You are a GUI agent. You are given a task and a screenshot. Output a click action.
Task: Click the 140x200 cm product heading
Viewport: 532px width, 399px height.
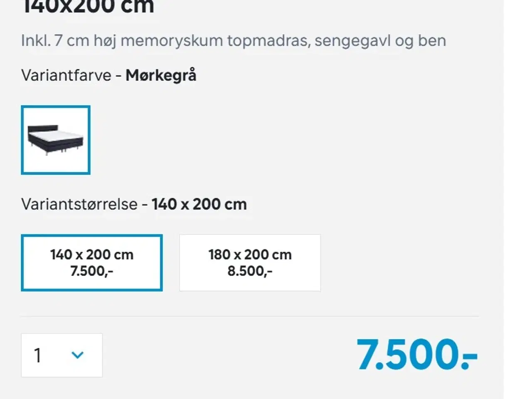coord(88,7)
